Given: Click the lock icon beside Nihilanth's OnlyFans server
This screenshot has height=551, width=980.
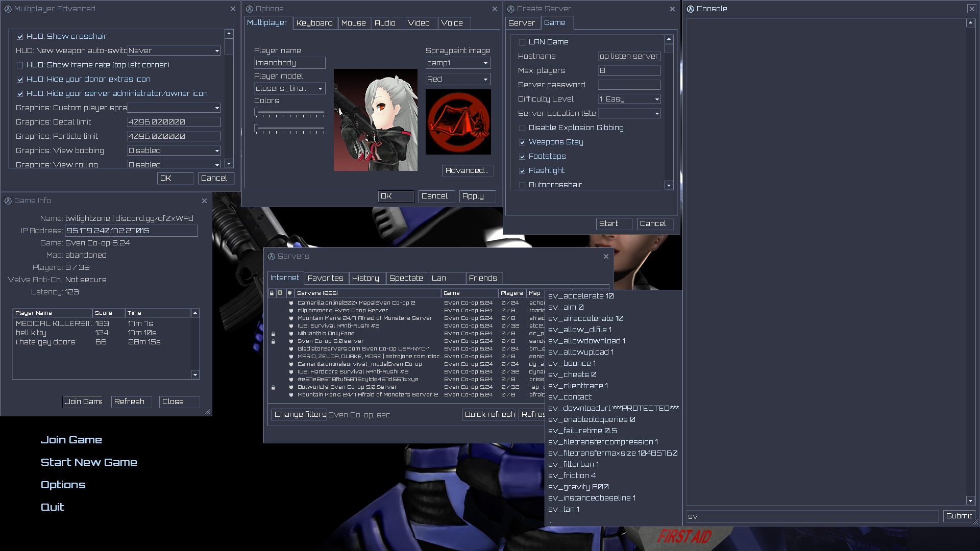Looking at the screenshot, I should [x=273, y=334].
